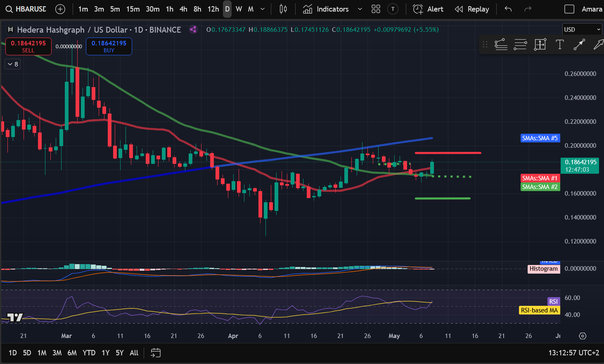Toggle the checkbox next to Amara

click(x=569, y=9)
